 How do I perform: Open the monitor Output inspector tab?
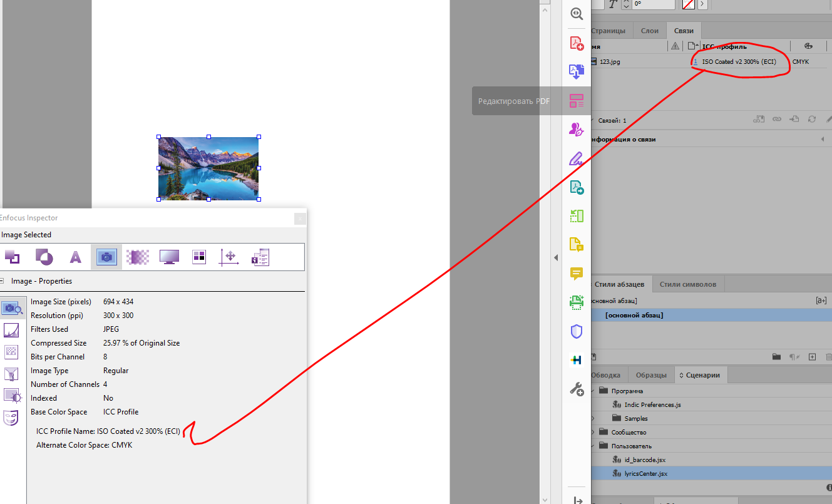tap(169, 257)
